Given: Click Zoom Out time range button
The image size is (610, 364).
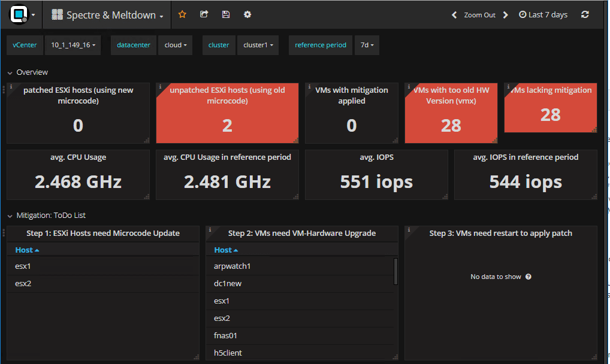Looking at the screenshot, I should tap(479, 15).
